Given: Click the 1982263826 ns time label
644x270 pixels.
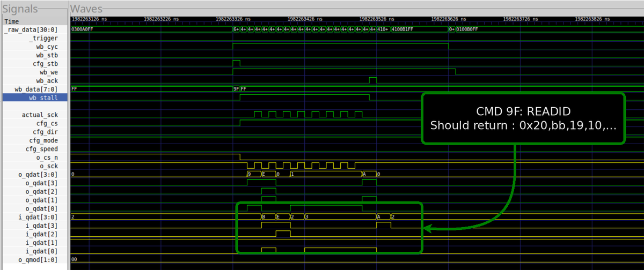Looking at the screenshot, I should point(593,19).
